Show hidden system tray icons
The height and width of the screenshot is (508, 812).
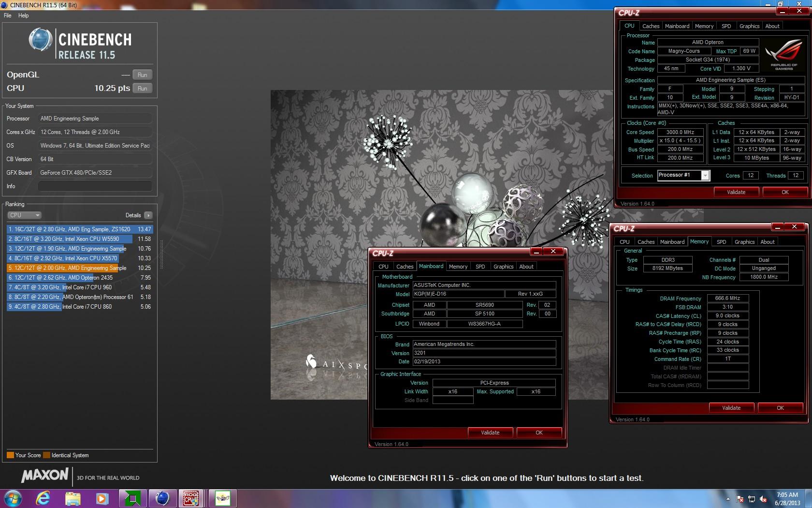click(x=728, y=499)
